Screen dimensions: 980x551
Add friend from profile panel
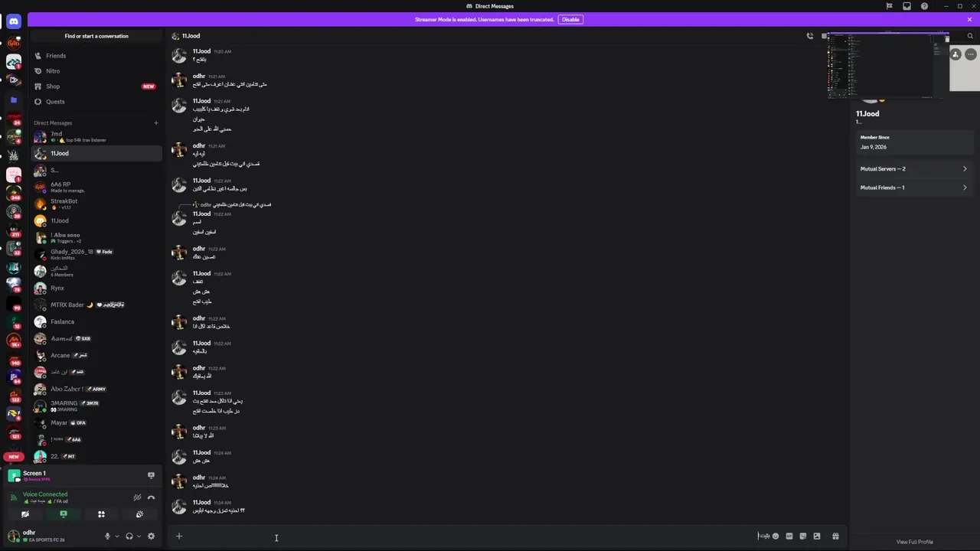(955, 54)
